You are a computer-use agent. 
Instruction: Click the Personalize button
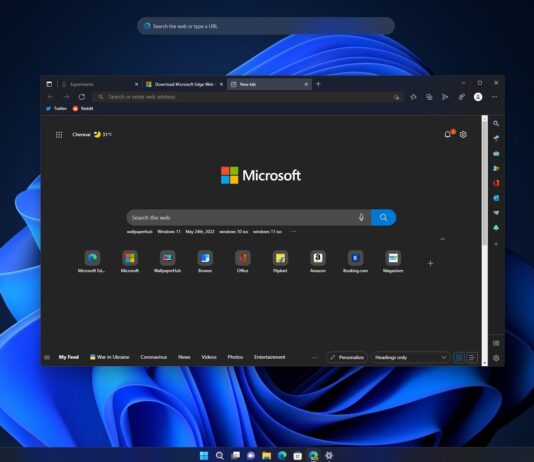pyautogui.click(x=347, y=357)
